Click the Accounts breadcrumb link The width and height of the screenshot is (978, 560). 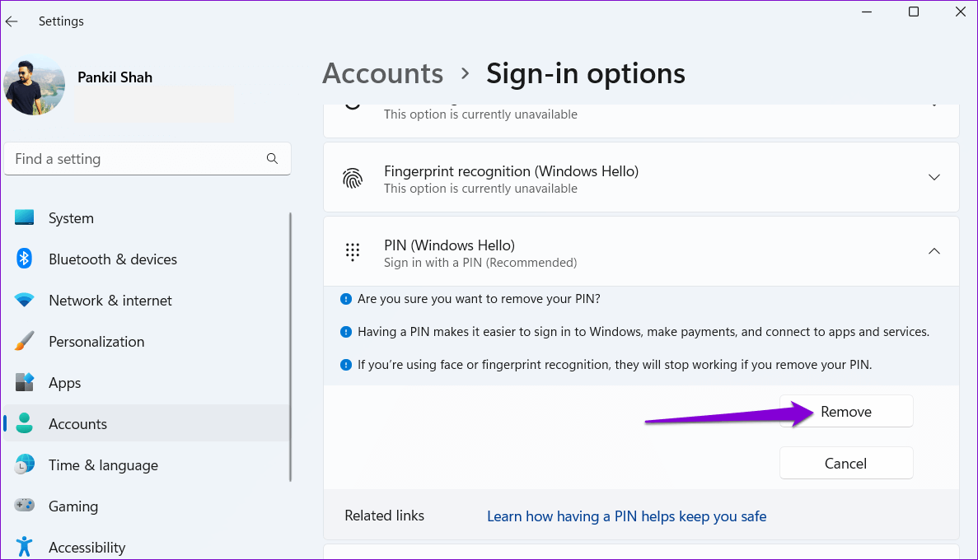coord(383,73)
